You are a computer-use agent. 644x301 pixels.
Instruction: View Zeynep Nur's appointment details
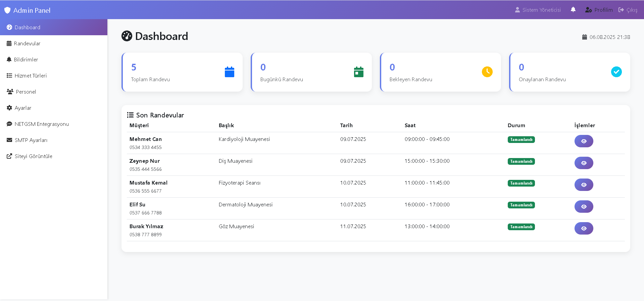point(584,163)
